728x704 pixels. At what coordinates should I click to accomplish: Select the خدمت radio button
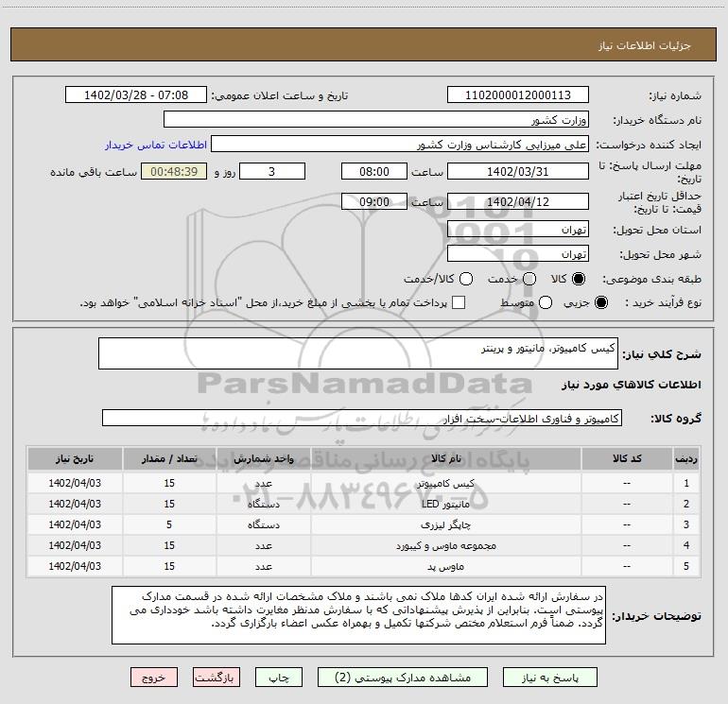click(529, 279)
